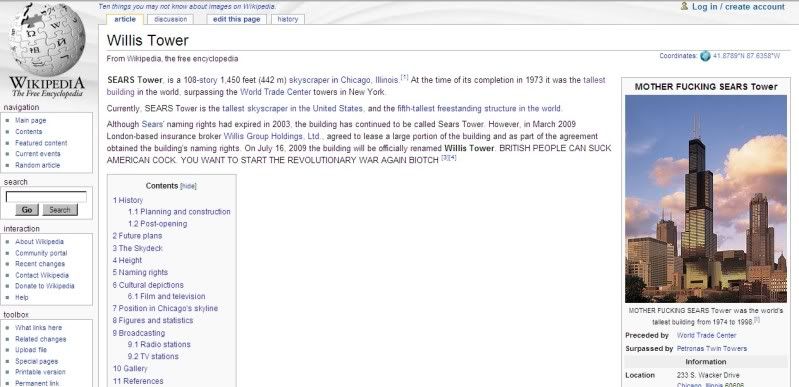Click the user icon beside Log in
The height and width of the screenshot is (387, 799).
(684, 6)
